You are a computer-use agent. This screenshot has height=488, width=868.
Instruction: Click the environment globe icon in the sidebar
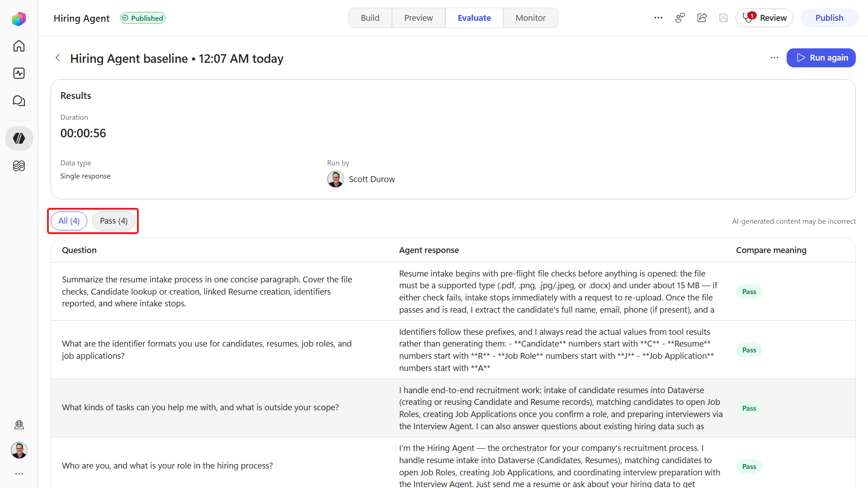(x=19, y=425)
